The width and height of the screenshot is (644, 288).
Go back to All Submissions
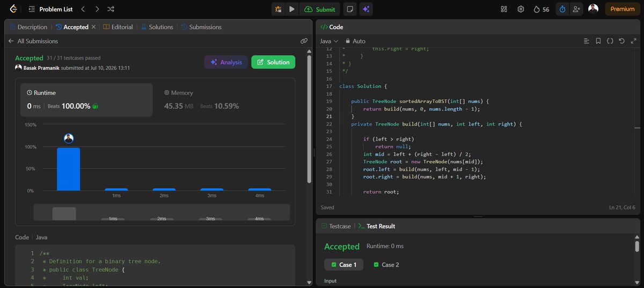pos(33,41)
